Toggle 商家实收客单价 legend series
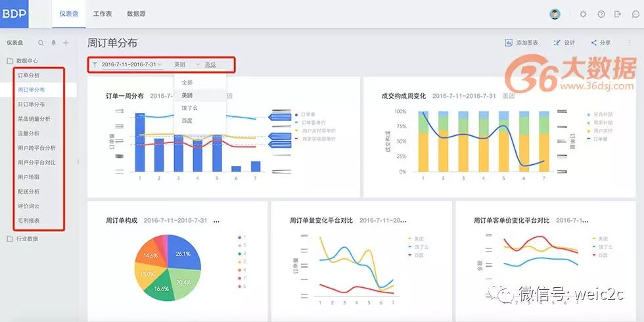The width and height of the screenshot is (644, 322). tap(315, 139)
